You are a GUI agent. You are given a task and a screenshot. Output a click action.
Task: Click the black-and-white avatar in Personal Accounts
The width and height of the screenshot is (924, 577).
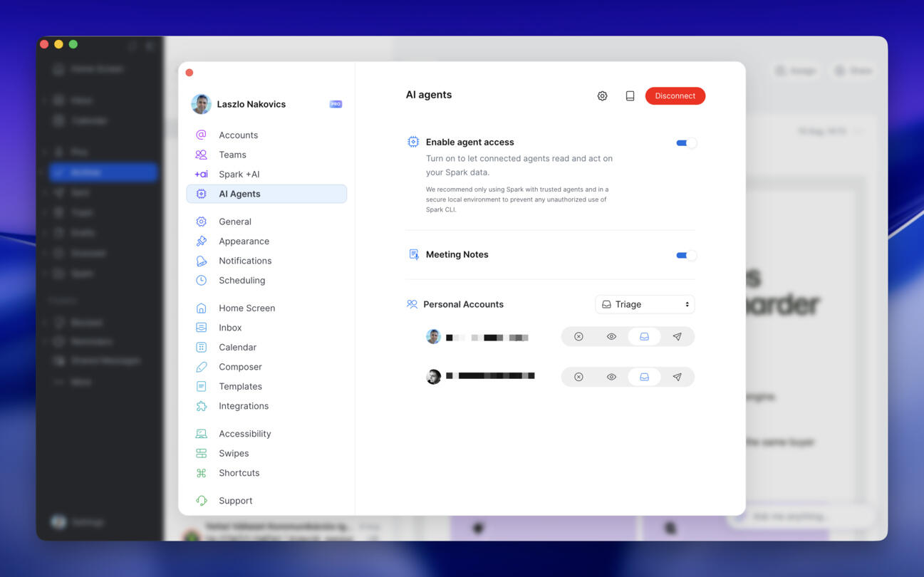tap(433, 377)
